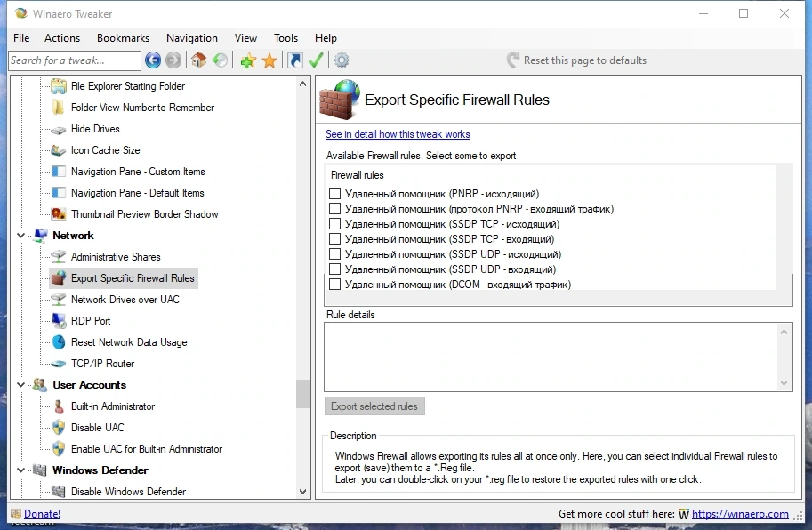
Task: Click the Administrative Shares icon
Action: pyautogui.click(x=59, y=257)
